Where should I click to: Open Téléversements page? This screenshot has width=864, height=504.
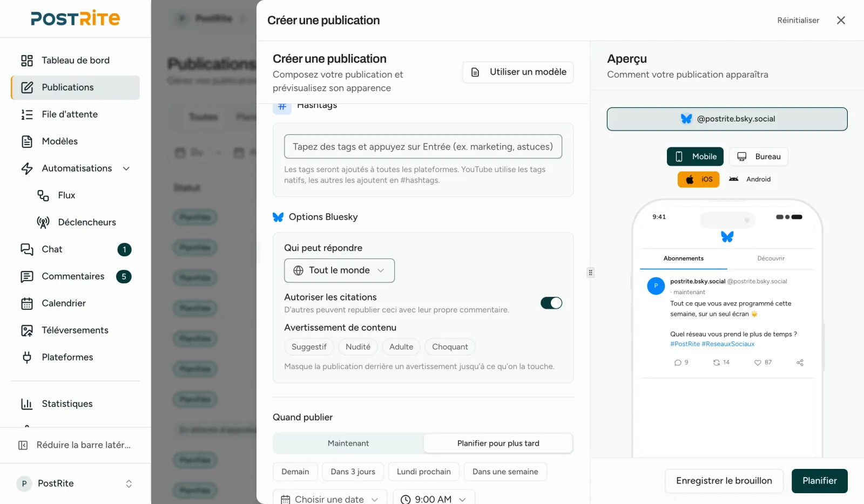point(75,330)
